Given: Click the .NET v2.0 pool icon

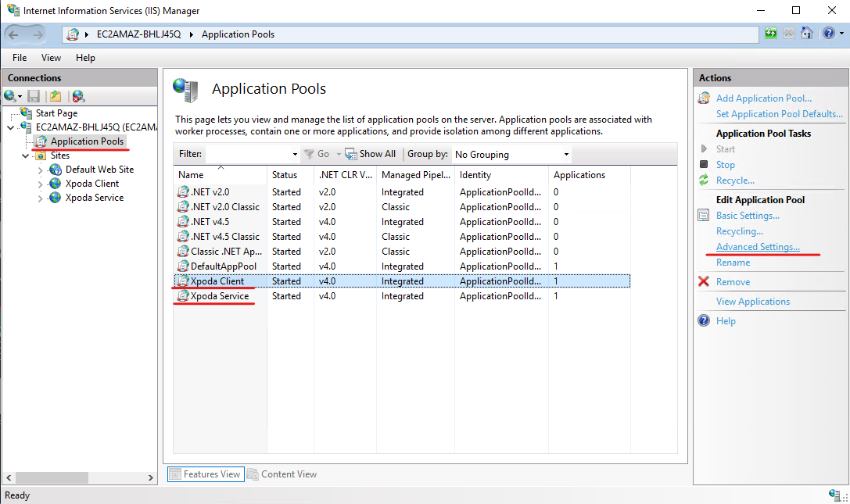Looking at the screenshot, I should 183,192.
